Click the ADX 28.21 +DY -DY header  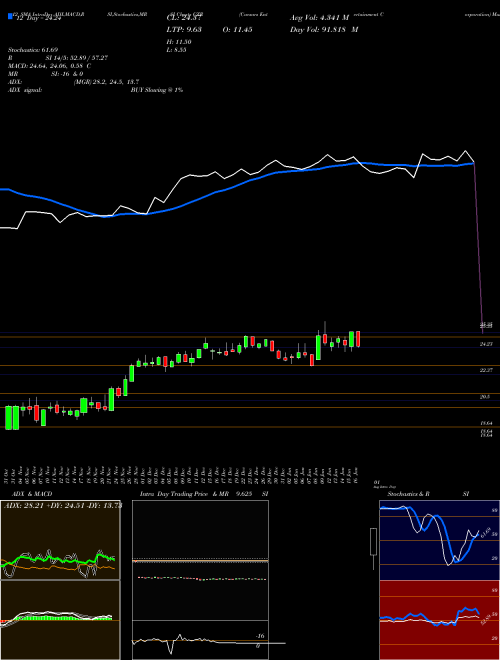coord(62,506)
